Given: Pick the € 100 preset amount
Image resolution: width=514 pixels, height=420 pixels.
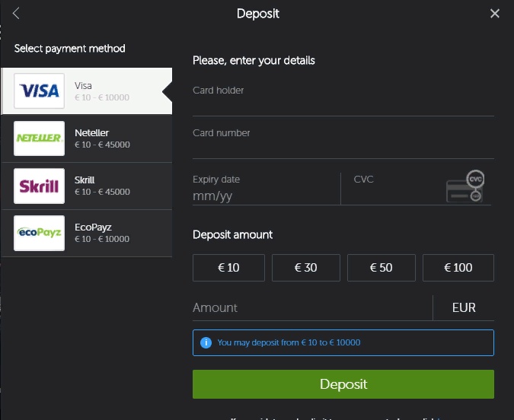Looking at the screenshot, I should 458,268.
